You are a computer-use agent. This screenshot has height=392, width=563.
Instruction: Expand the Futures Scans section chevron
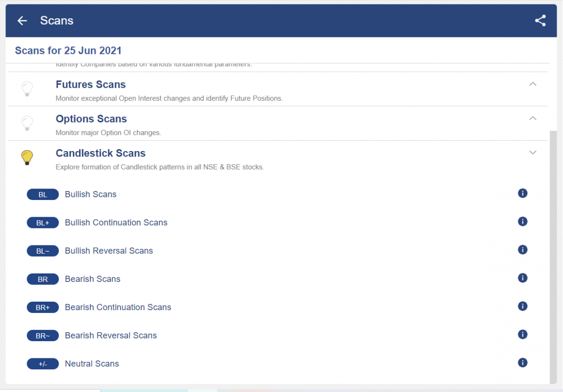(532, 84)
